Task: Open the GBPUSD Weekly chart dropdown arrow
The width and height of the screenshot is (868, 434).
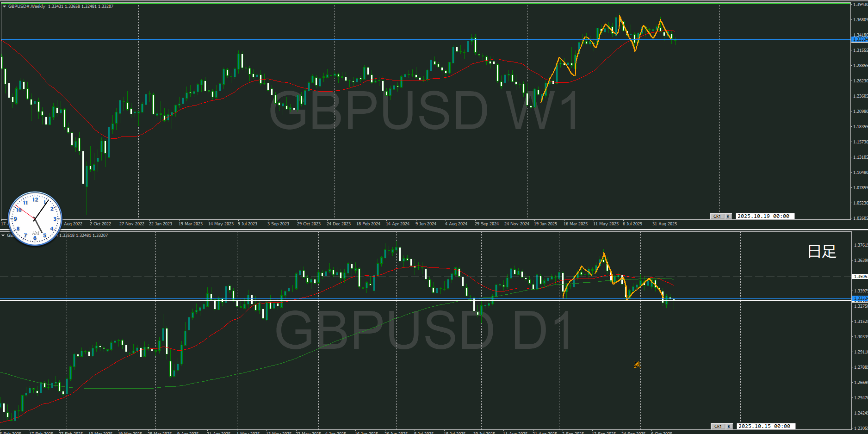Action: 4,6
